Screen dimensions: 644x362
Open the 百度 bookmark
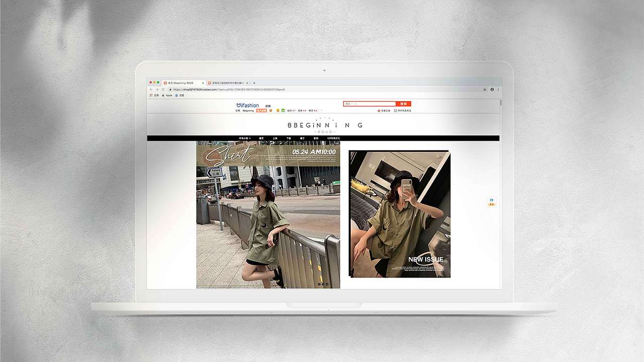point(180,95)
